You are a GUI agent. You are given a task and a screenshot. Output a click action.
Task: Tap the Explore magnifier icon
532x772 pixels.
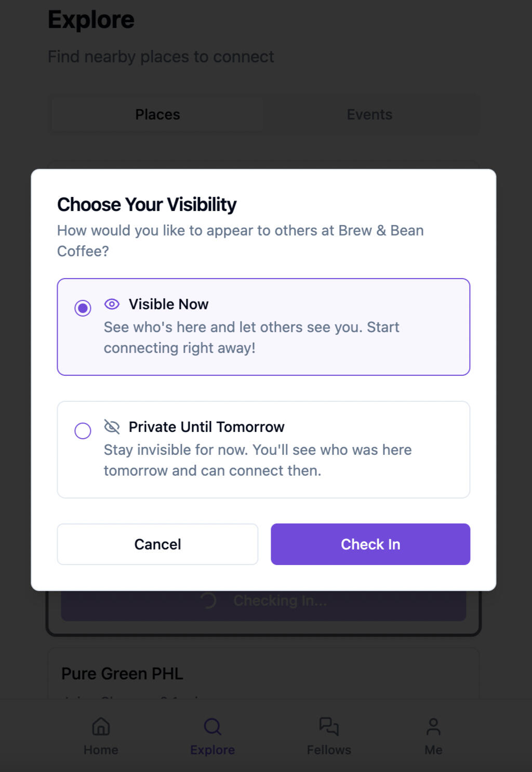(212, 727)
